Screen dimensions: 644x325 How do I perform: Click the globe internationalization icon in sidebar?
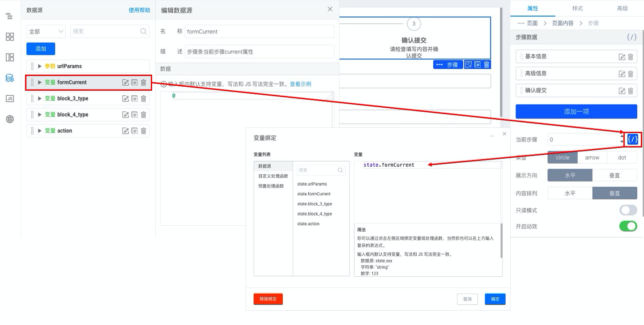coord(10,119)
